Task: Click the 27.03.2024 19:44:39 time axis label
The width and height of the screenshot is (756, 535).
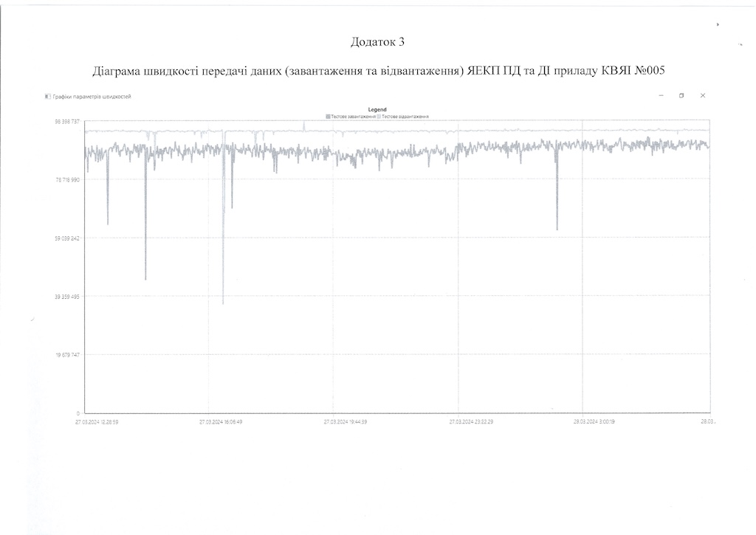Action: point(345,422)
